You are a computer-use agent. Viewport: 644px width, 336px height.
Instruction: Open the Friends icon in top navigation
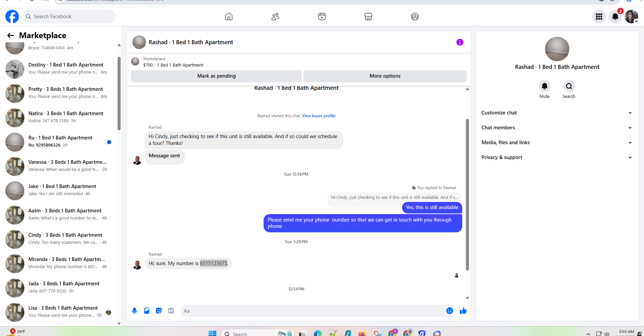pyautogui.click(x=275, y=17)
